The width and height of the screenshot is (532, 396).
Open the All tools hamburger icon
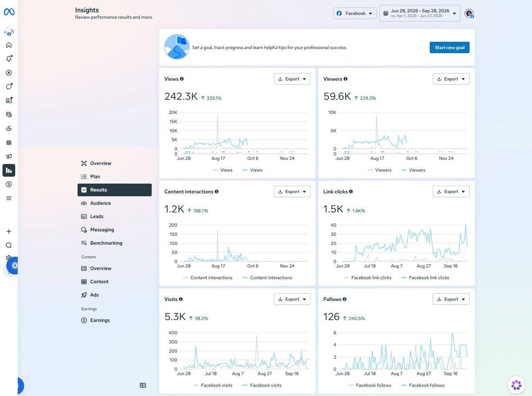pos(9,198)
